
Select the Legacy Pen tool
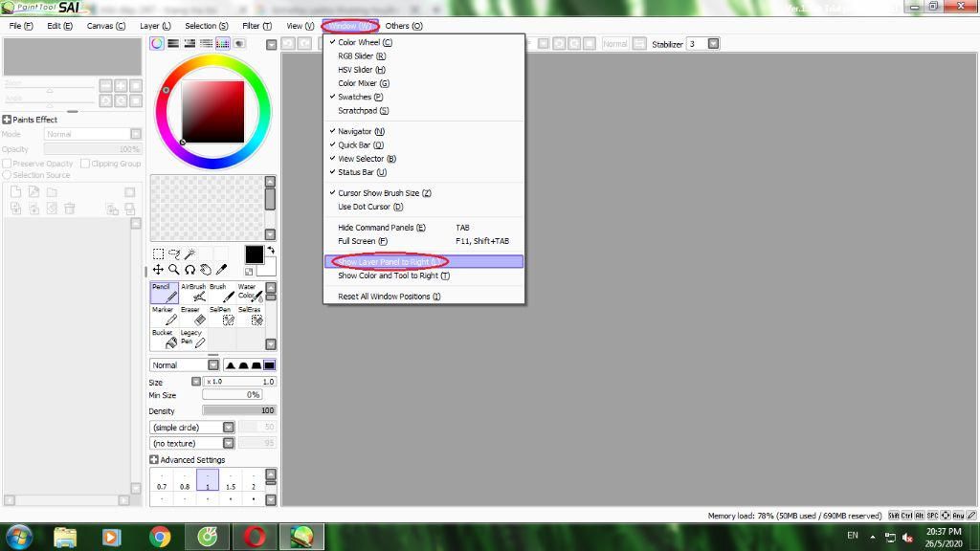(193, 340)
